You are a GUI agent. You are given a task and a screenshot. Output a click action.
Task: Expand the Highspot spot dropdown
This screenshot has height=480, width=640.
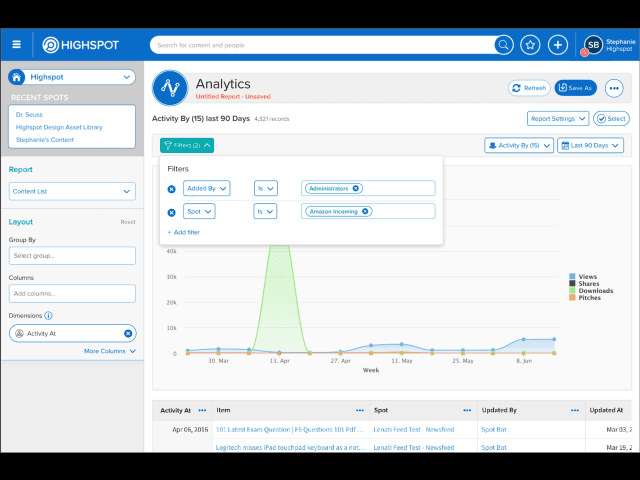[x=127, y=77]
